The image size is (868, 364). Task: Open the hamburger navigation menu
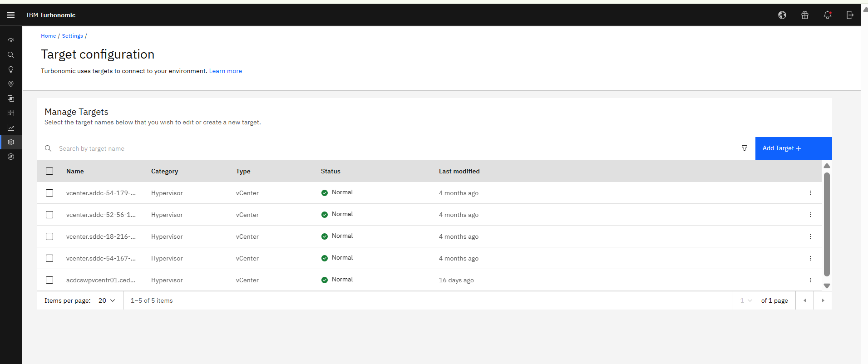coord(11,15)
